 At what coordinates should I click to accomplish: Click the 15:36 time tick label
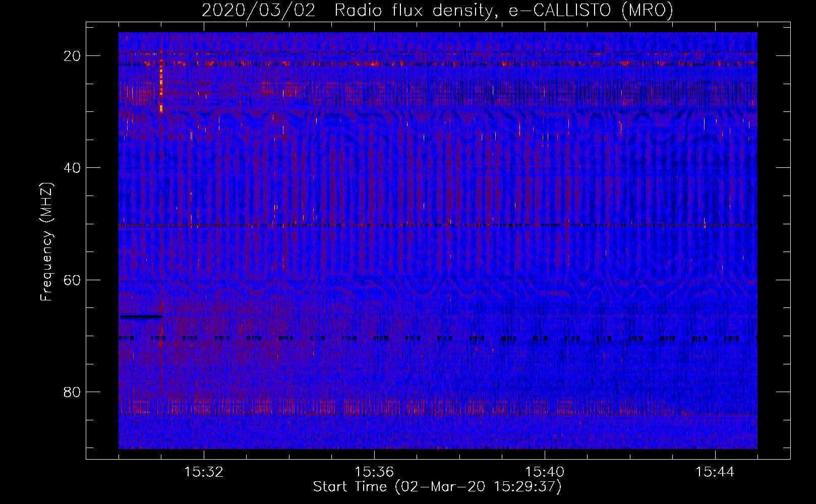374,472
